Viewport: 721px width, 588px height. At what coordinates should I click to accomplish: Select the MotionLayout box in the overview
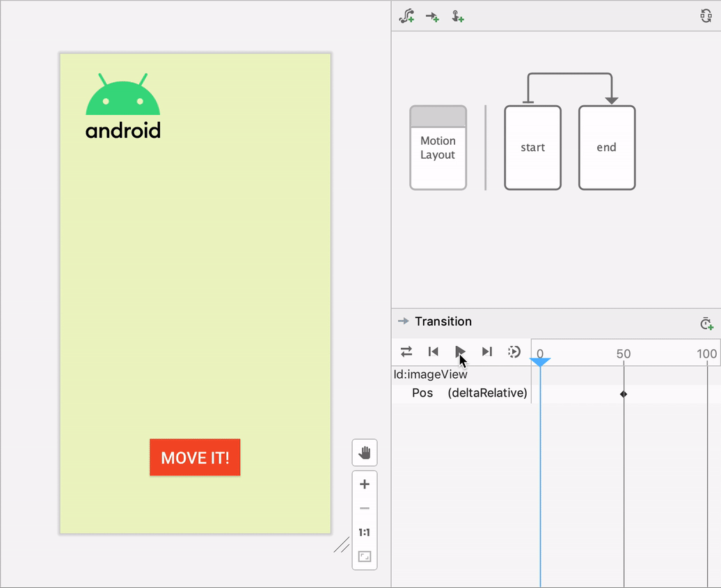coord(438,147)
